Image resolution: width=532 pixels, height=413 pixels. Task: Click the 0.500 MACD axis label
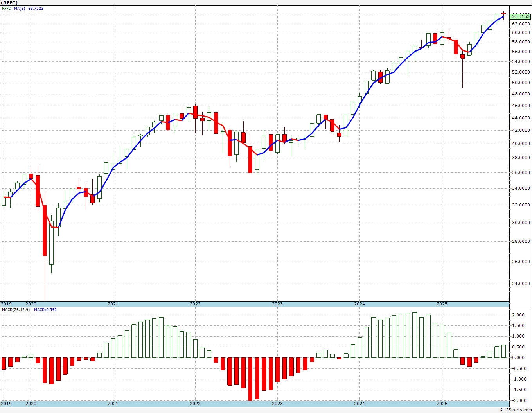[518, 347]
